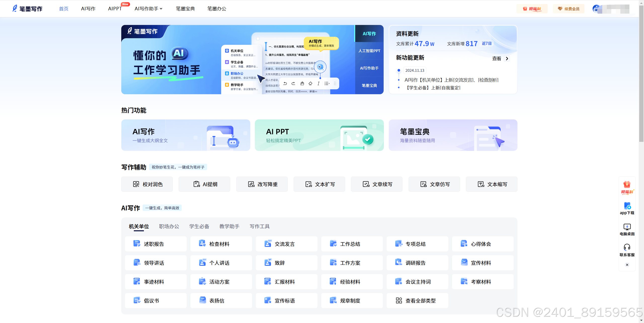
Task: Expand the AI写作助手 dropdown menu
Action: (x=149, y=9)
